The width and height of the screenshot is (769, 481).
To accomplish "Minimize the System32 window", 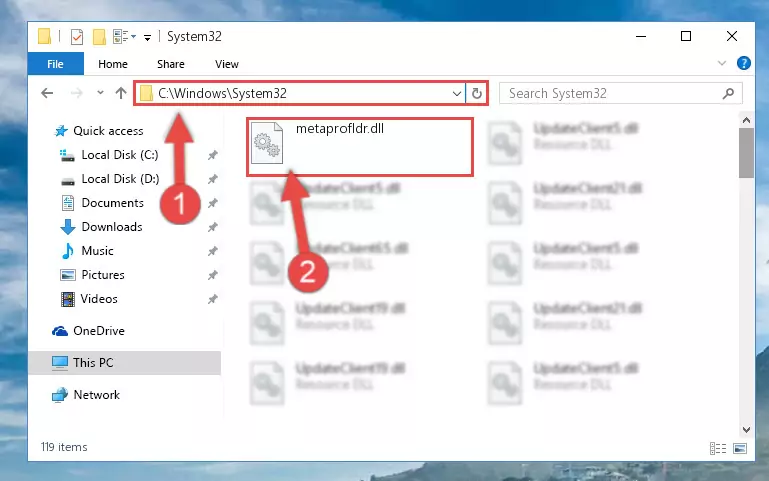I will (x=641, y=37).
